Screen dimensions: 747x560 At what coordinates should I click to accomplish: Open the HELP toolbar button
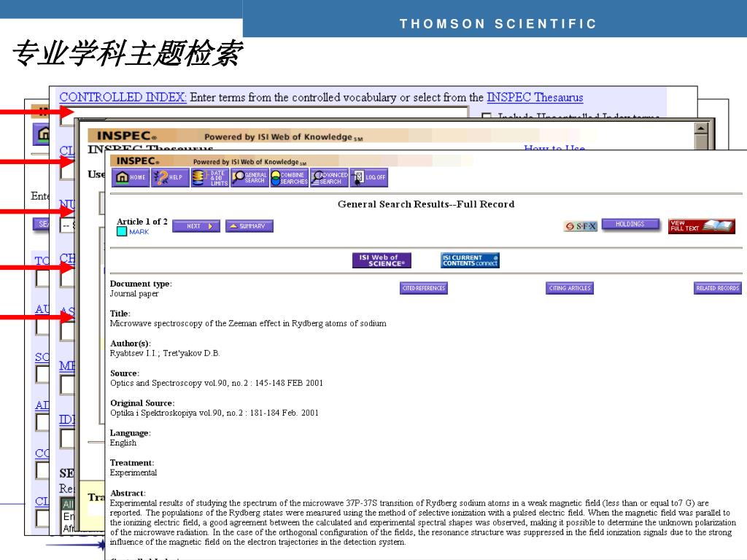[x=170, y=178]
